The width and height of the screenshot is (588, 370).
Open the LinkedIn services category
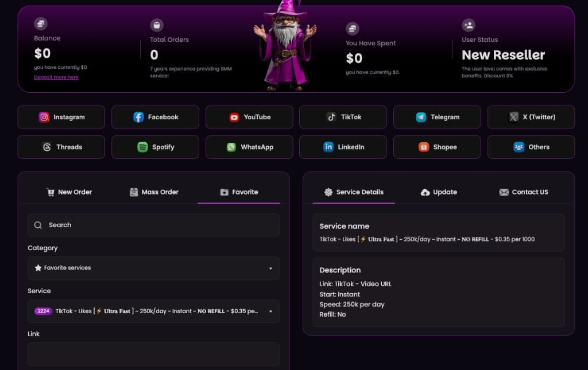tap(343, 147)
